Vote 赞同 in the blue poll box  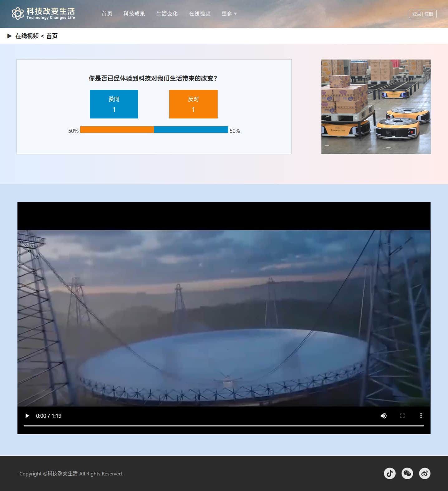point(114,104)
